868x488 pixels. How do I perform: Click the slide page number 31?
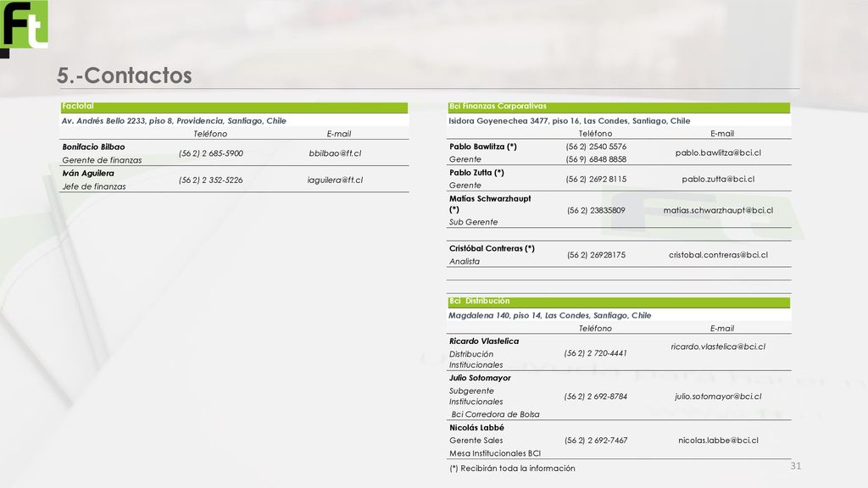[795, 466]
